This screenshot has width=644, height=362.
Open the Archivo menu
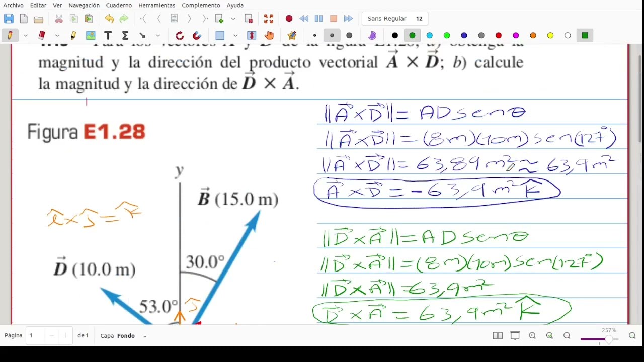(x=14, y=5)
